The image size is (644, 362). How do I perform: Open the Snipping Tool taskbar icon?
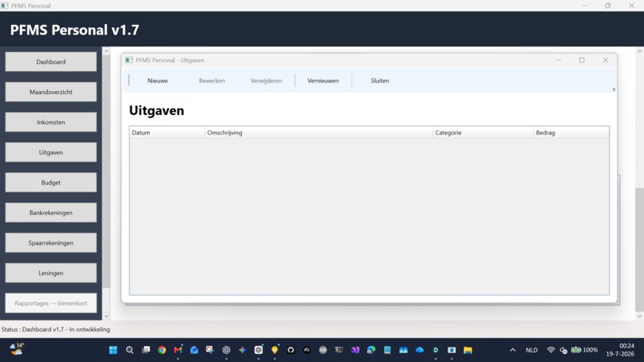(210, 350)
